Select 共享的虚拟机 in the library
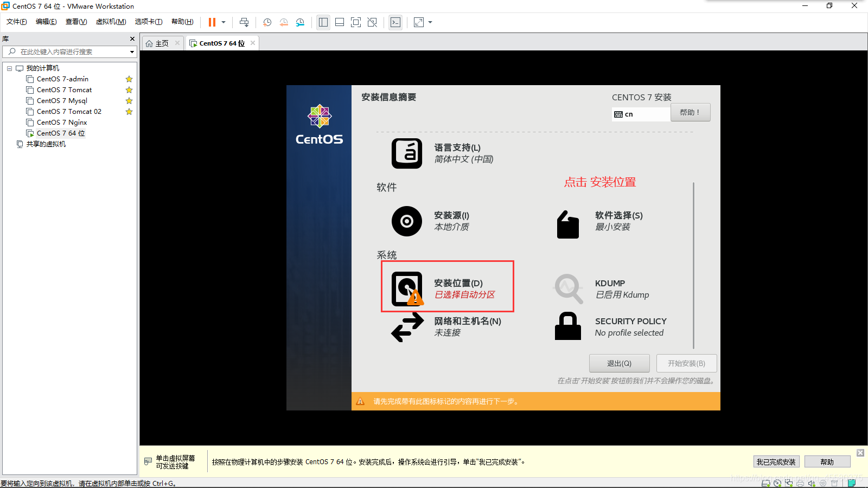868x488 pixels. click(46, 144)
